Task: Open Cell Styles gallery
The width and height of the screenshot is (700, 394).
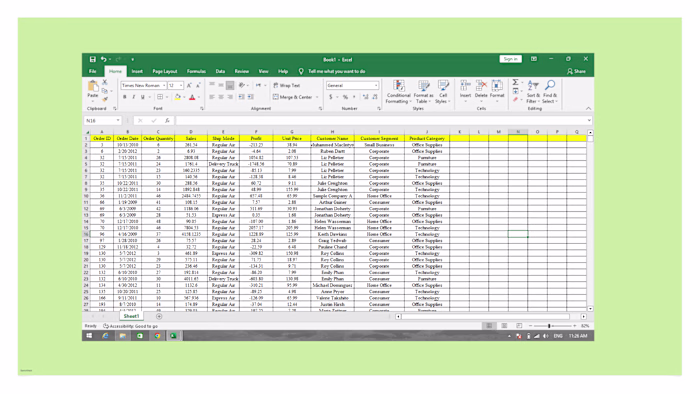Action: click(x=443, y=92)
